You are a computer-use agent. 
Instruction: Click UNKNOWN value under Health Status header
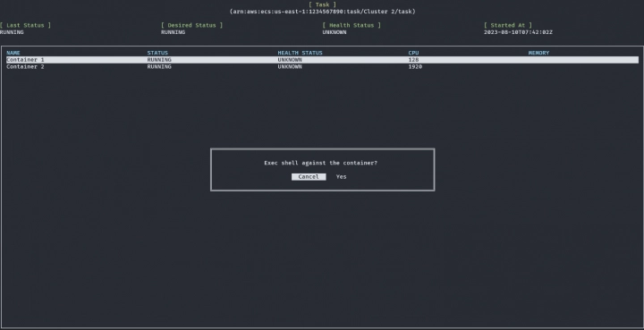(335, 32)
